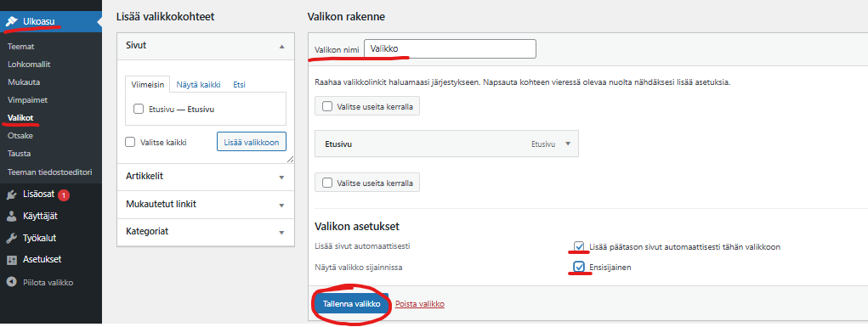Click the pages list resize handle
Image resolution: width=868 pixels, height=327 pixels.
[290, 160]
